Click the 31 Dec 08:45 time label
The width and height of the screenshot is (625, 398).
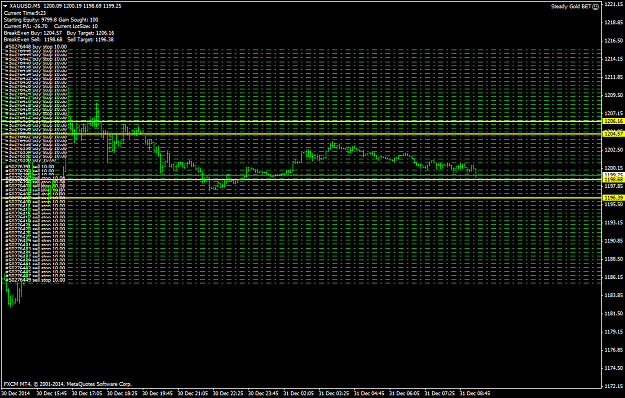[475, 394]
